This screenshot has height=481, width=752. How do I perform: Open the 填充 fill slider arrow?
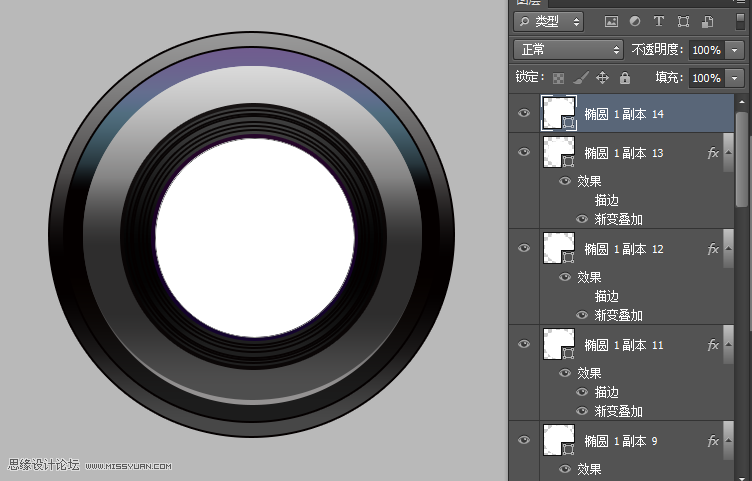pyautogui.click(x=735, y=78)
